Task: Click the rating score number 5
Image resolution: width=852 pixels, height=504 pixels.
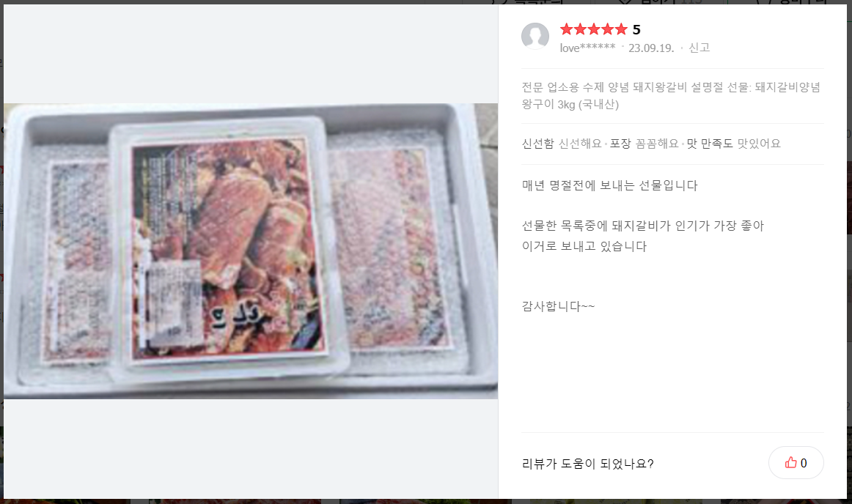Action: [x=636, y=29]
